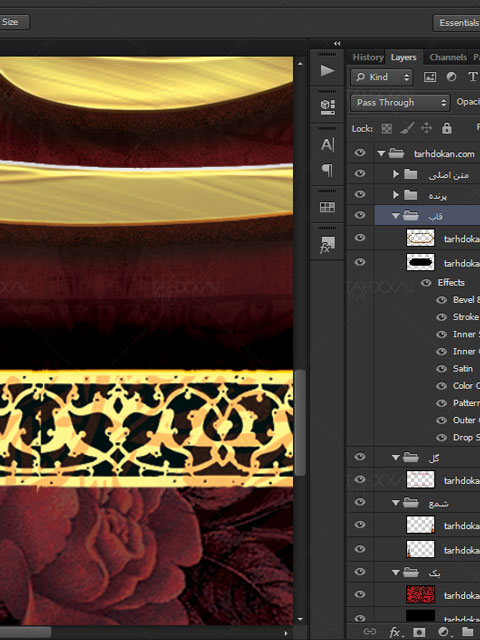Enable lock image pixels brush icon
This screenshot has height=640, width=480.
[407, 128]
